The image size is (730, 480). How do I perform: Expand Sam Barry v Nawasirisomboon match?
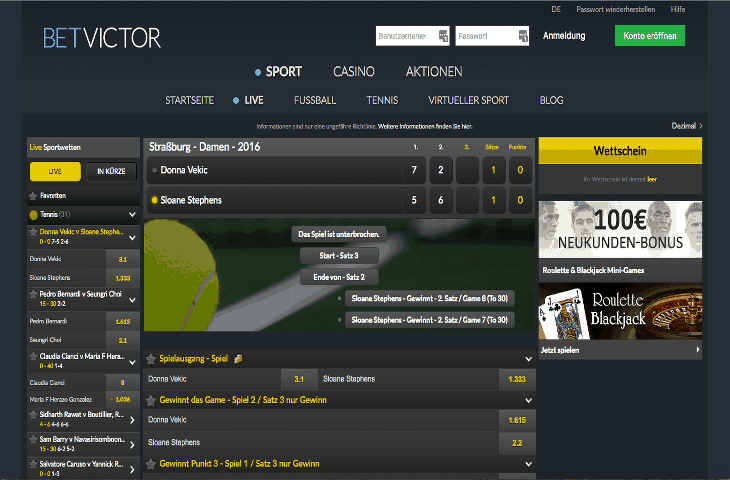click(132, 445)
